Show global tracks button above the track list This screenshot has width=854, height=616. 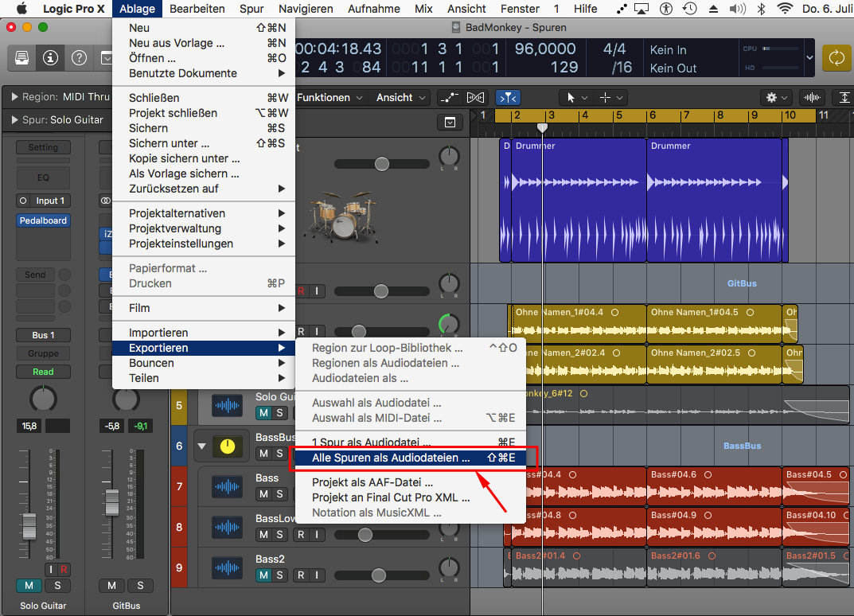click(x=450, y=123)
